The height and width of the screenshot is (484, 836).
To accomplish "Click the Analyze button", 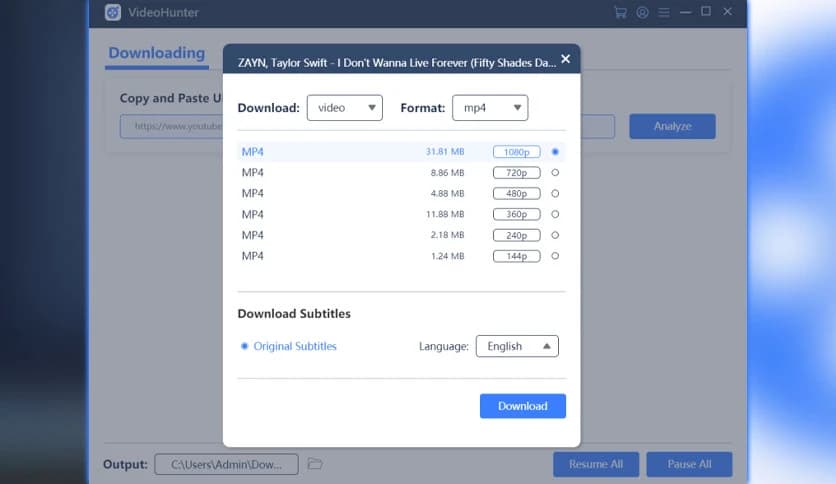I will pyautogui.click(x=672, y=126).
